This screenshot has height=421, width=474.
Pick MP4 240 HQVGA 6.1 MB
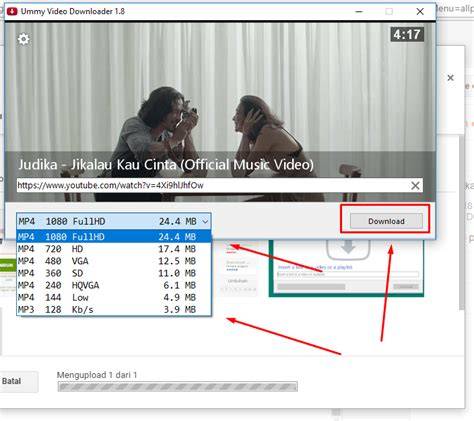114,285
